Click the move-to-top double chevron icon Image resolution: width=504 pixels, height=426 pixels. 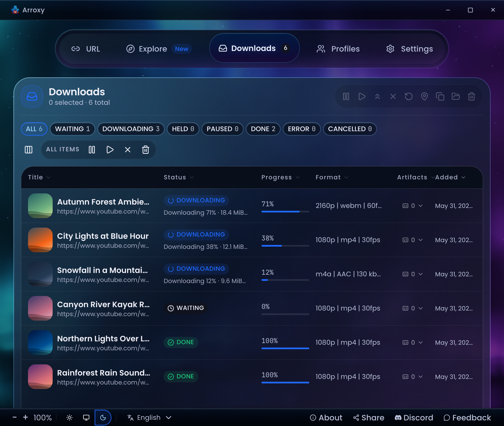tap(377, 97)
